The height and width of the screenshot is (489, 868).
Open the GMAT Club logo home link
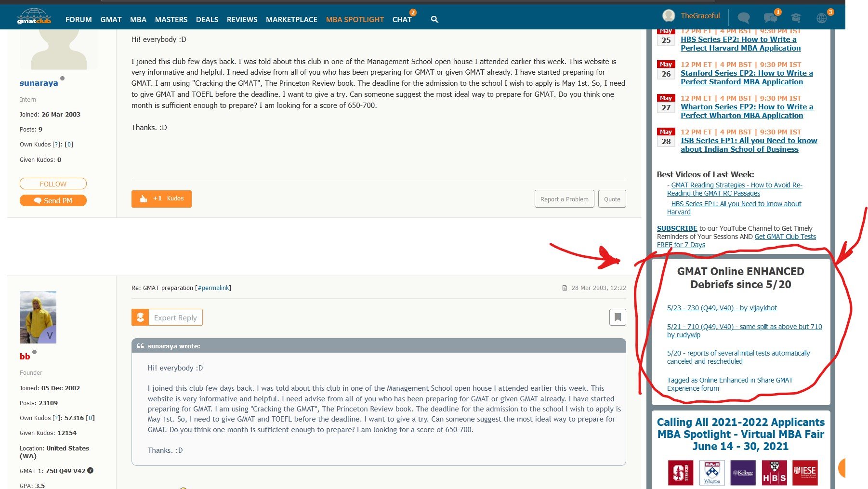(34, 17)
